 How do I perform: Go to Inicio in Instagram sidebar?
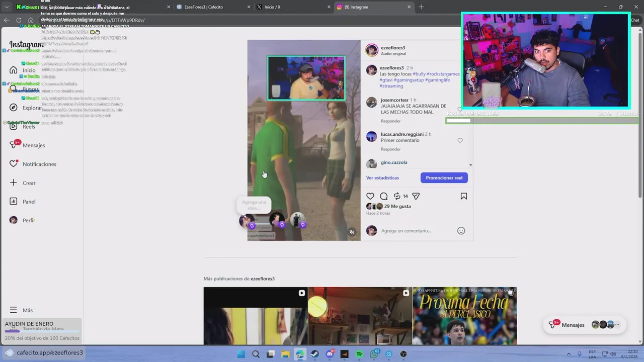tap(22, 70)
